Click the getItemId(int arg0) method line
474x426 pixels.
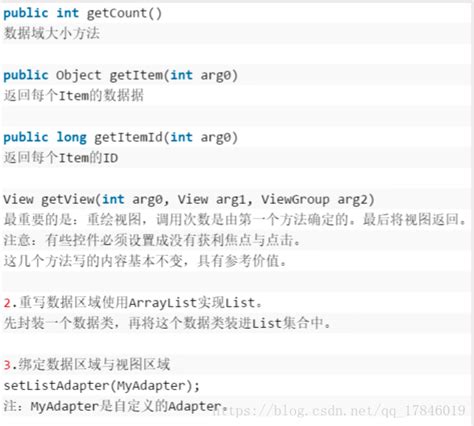[121, 137]
